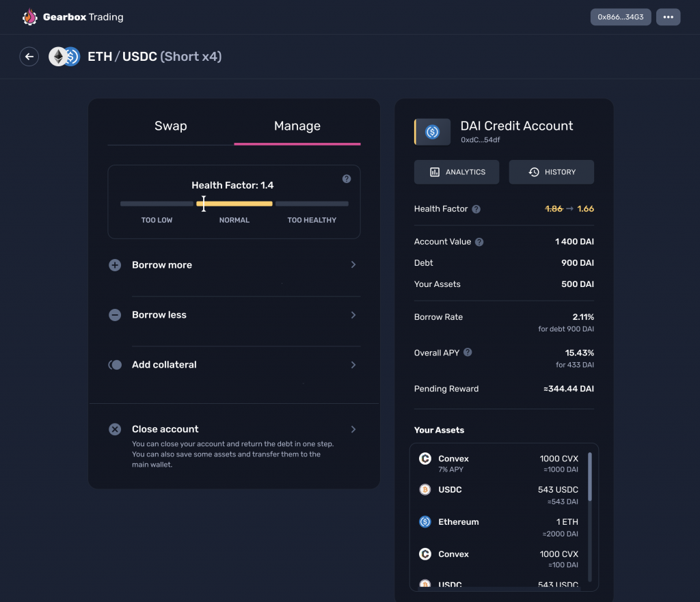Image resolution: width=700 pixels, height=602 pixels.
Task: Click the 'for debt 900 DAI' note
Action: pyautogui.click(x=565, y=329)
